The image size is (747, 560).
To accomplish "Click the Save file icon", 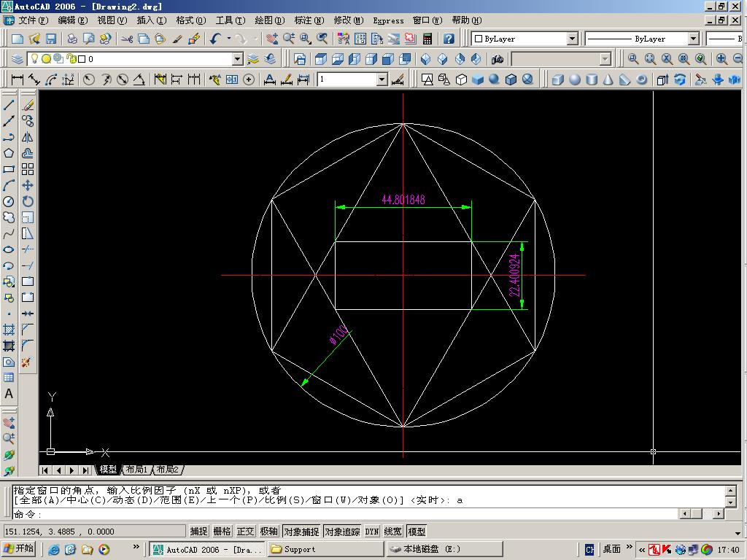I will pyautogui.click(x=50, y=39).
